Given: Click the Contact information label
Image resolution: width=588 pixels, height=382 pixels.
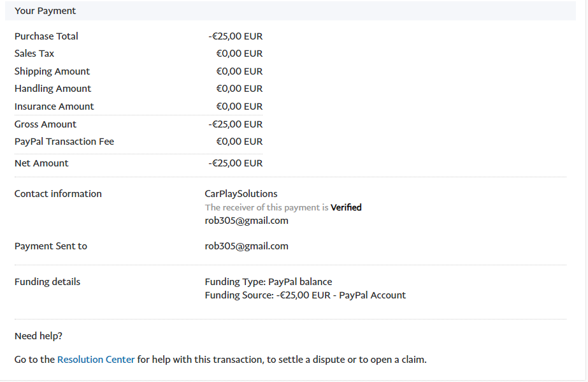Looking at the screenshot, I should click(x=58, y=194).
